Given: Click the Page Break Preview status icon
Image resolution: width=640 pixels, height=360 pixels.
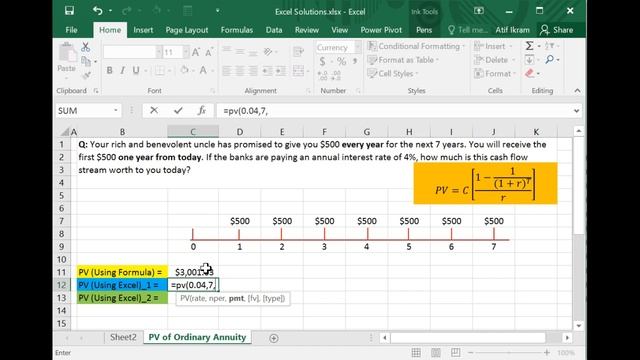Looking at the screenshot, I should (456, 353).
